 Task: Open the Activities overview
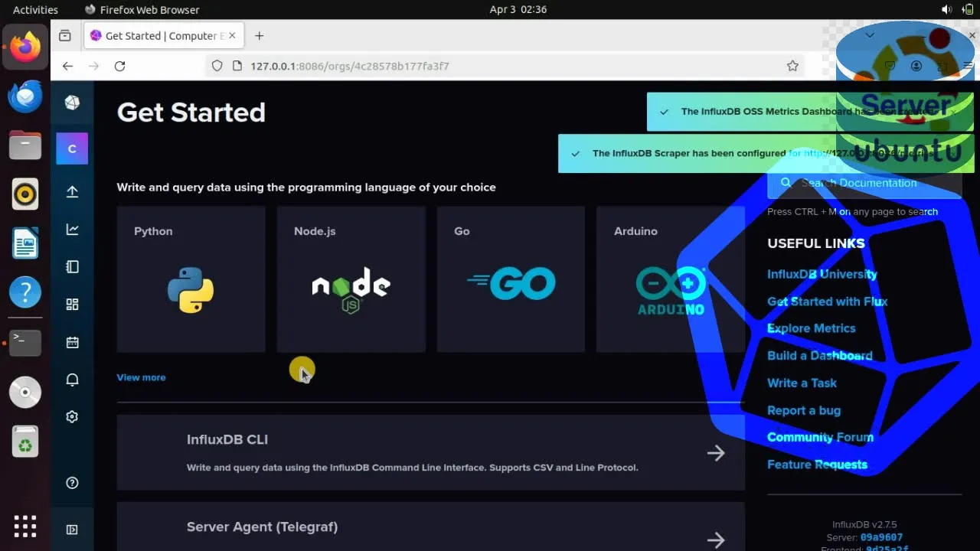[x=35, y=10]
